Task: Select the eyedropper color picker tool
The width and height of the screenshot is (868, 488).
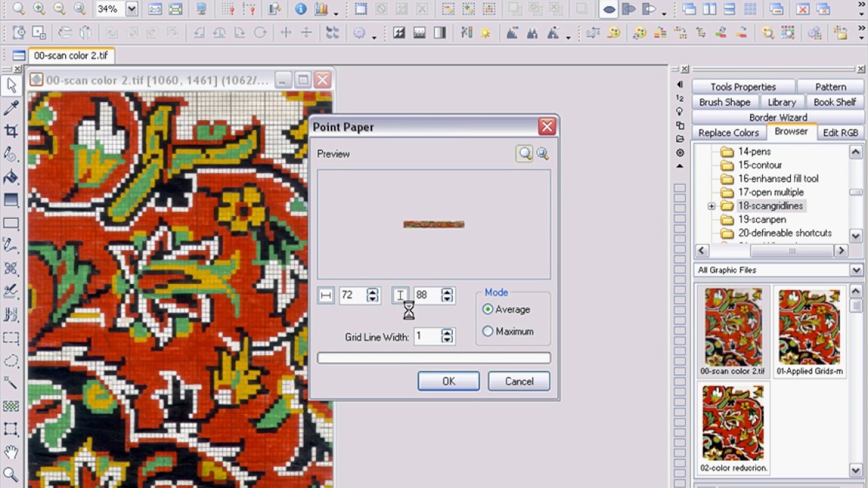Action: click(x=11, y=107)
